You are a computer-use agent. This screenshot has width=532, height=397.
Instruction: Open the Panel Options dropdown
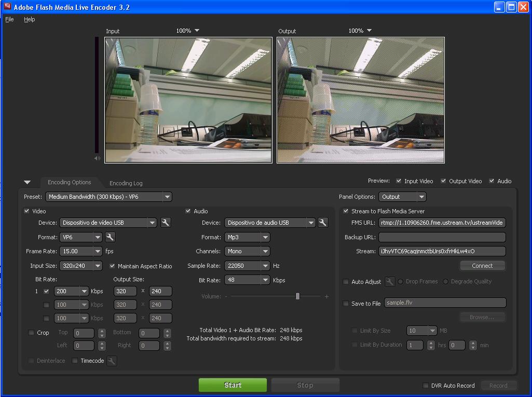coord(402,197)
